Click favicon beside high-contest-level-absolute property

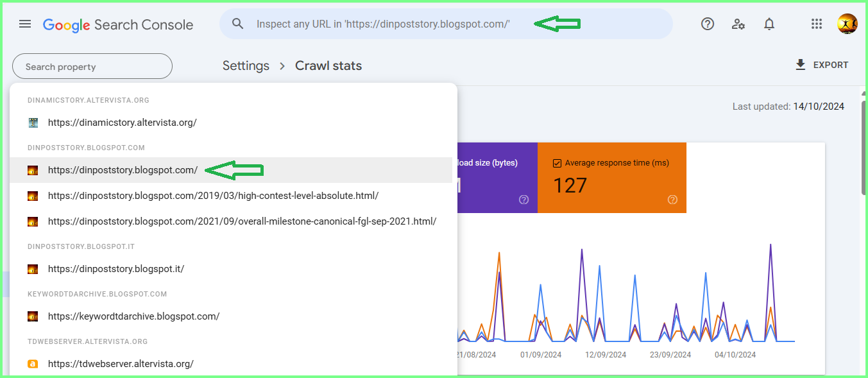point(33,196)
